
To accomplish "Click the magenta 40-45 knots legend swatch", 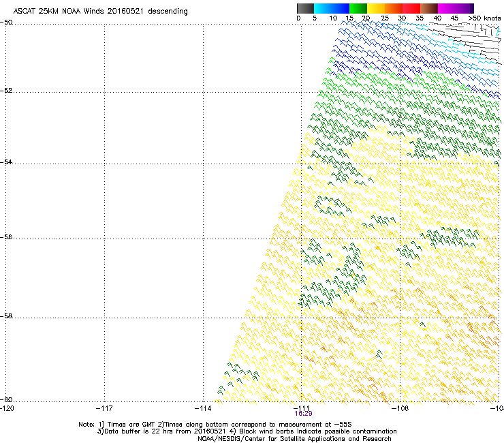I will point(447,8).
